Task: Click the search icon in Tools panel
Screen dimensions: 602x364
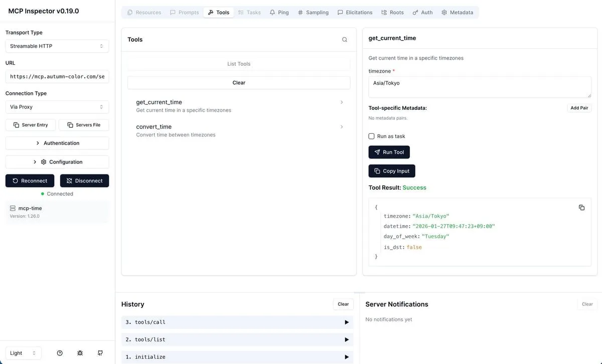Action: click(345, 40)
